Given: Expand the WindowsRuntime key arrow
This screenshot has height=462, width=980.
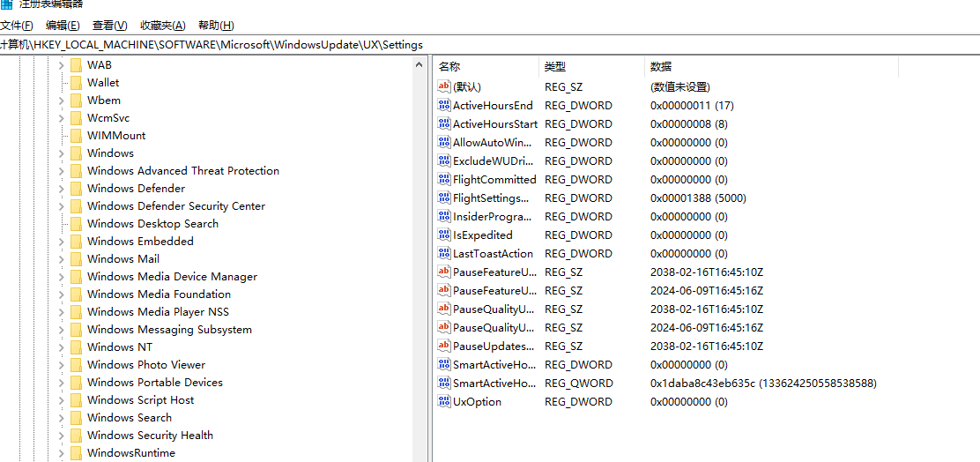Looking at the screenshot, I should (x=61, y=452).
